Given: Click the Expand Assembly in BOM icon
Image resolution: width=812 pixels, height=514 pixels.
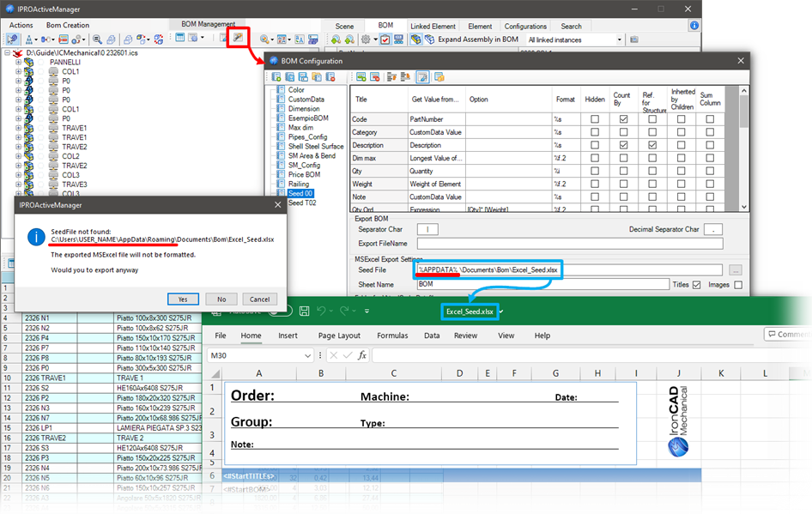Looking at the screenshot, I should pos(429,39).
